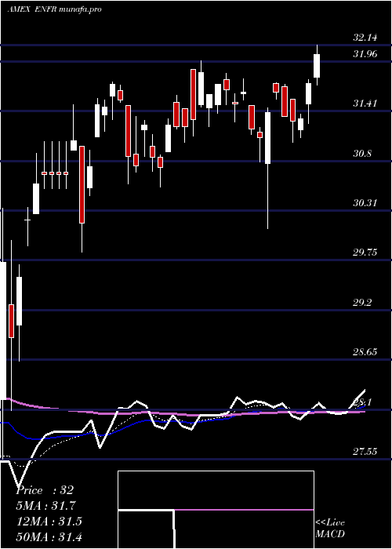Click the last white candle near 31.96

[317, 65]
